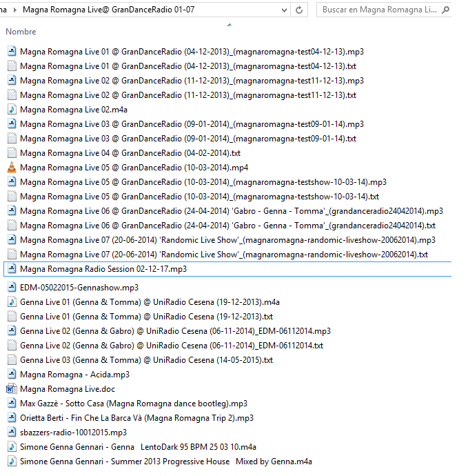Click the mp3 icon of Magna Romagna Live 06 Gabro-Genna-Tomma
Image resolution: width=470 pixels, height=476 pixels.
12,210
